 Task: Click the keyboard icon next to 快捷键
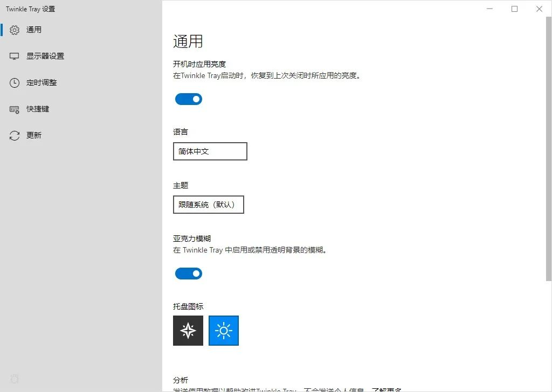(13, 109)
